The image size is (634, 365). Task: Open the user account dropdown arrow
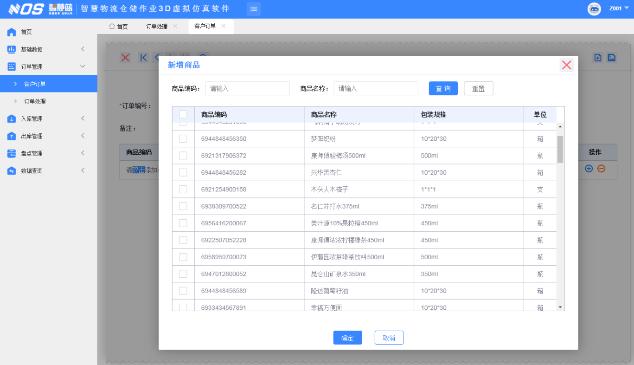627,8
